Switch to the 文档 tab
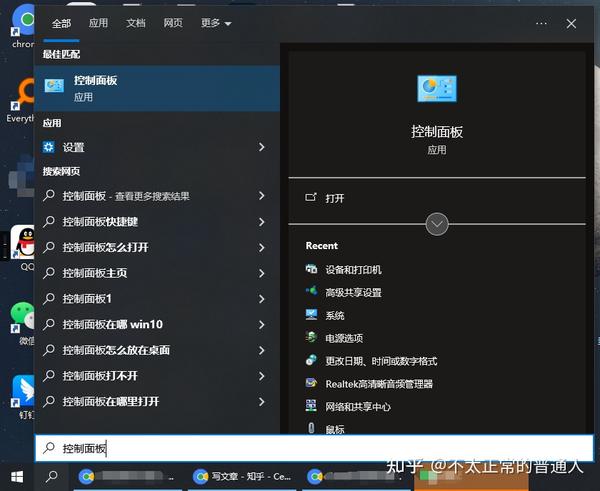Viewport: 600px width, 491px height. [x=136, y=23]
